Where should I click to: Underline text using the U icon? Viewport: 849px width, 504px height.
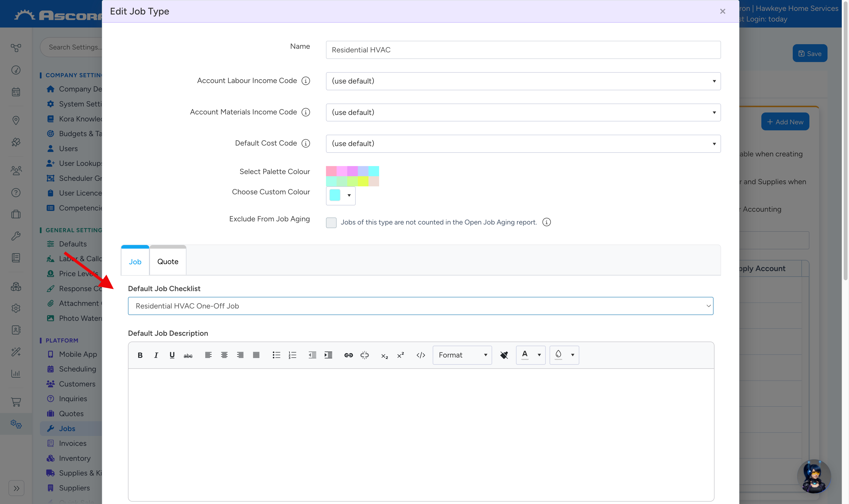click(172, 355)
